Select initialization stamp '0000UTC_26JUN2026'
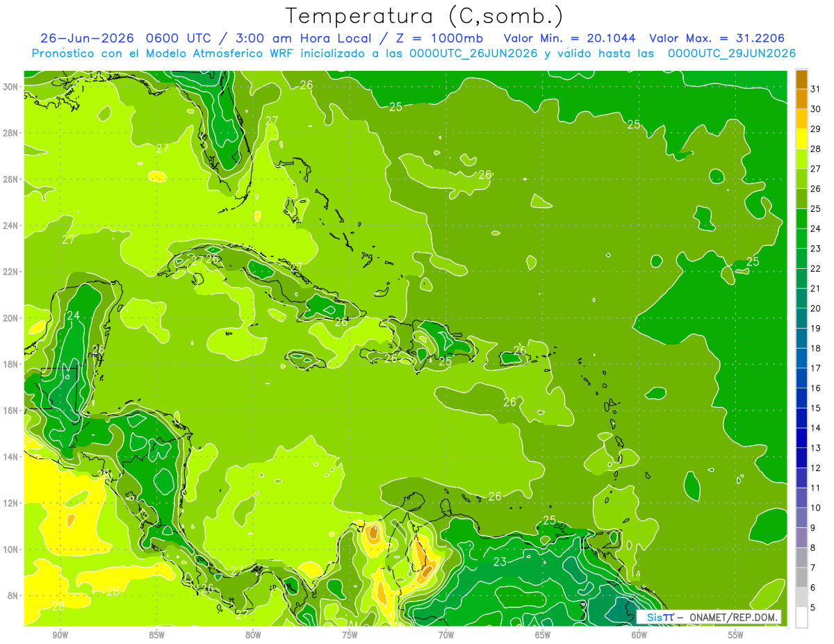 473,53
